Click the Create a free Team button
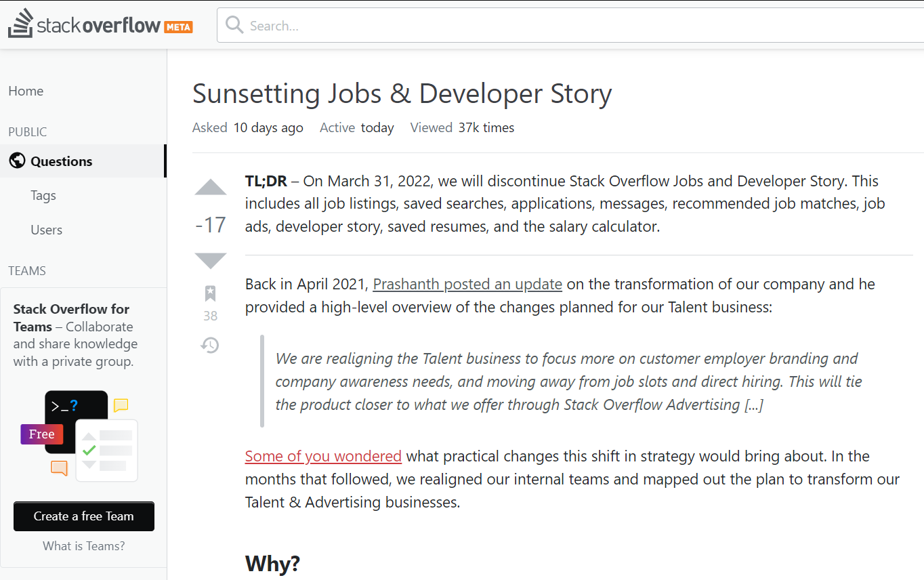The width and height of the screenshot is (924, 580). pyautogui.click(x=83, y=516)
